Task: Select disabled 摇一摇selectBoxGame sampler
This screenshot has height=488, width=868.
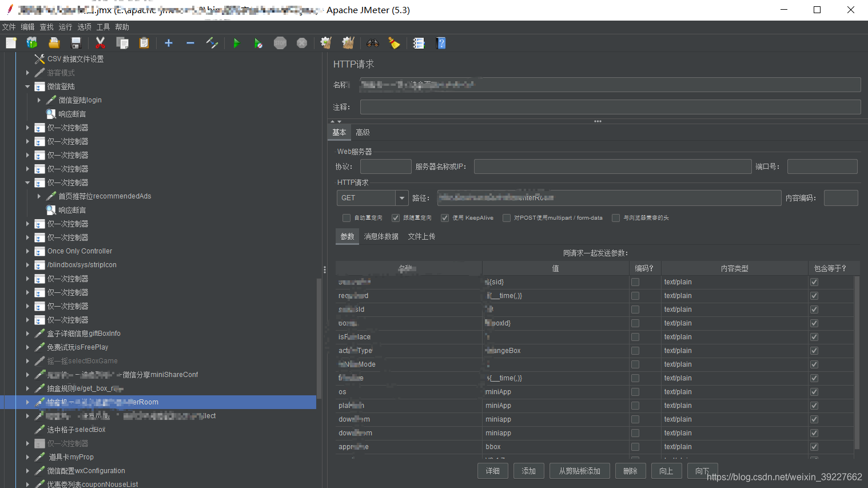Action: [82, 361]
